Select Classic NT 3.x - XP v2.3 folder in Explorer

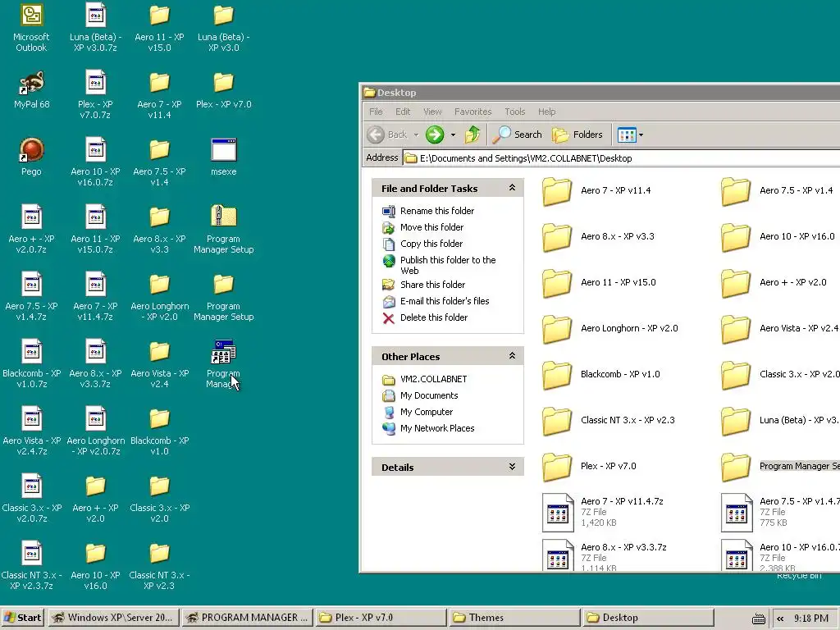pyautogui.click(x=608, y=420)
